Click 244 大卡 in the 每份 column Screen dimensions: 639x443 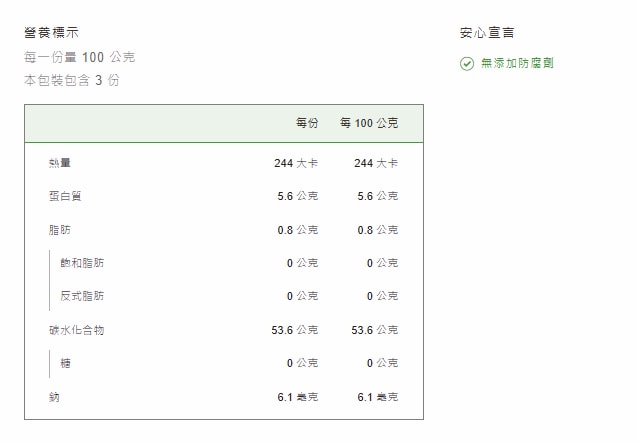295,163
